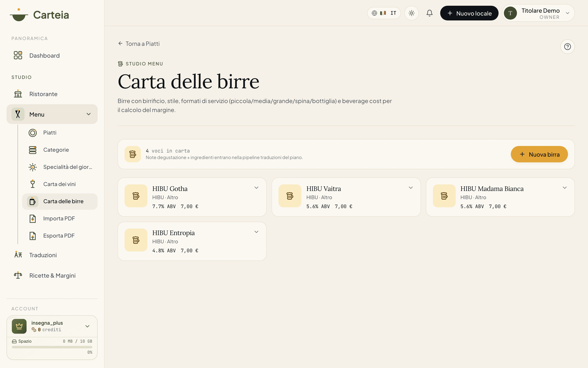588x368 pixels.
Task: Expand the HIBU Gotha card chevron
Action: 256,188
